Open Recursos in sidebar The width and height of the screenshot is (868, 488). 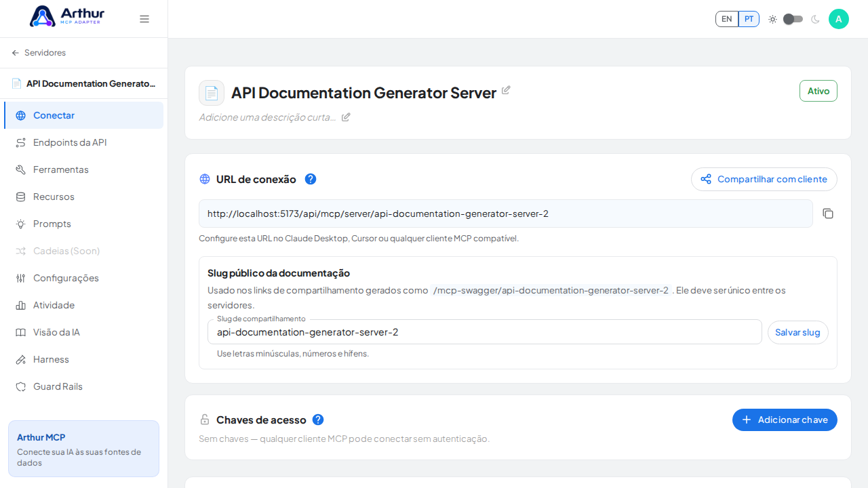[x=83, y=197]
